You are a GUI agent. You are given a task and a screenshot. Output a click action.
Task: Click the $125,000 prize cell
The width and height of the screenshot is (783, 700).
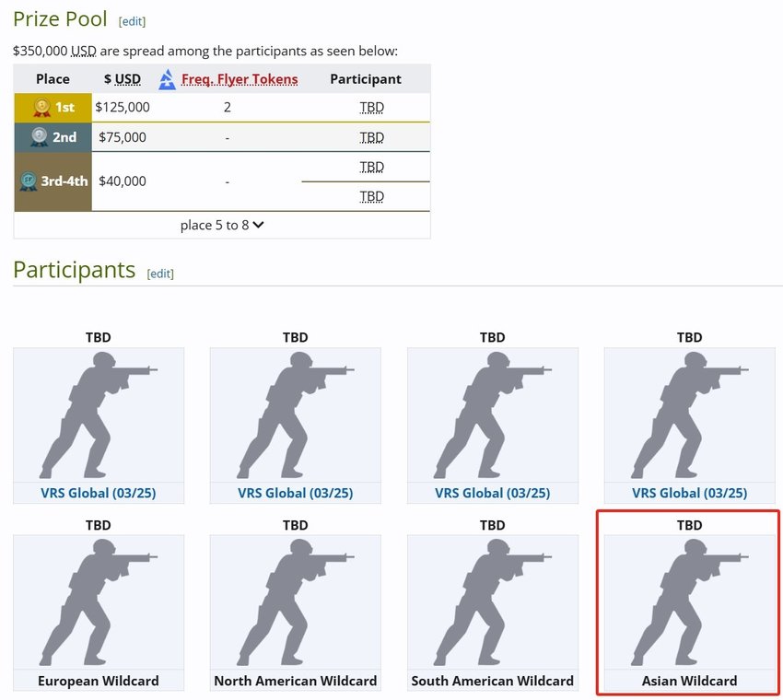click(123, 108)
